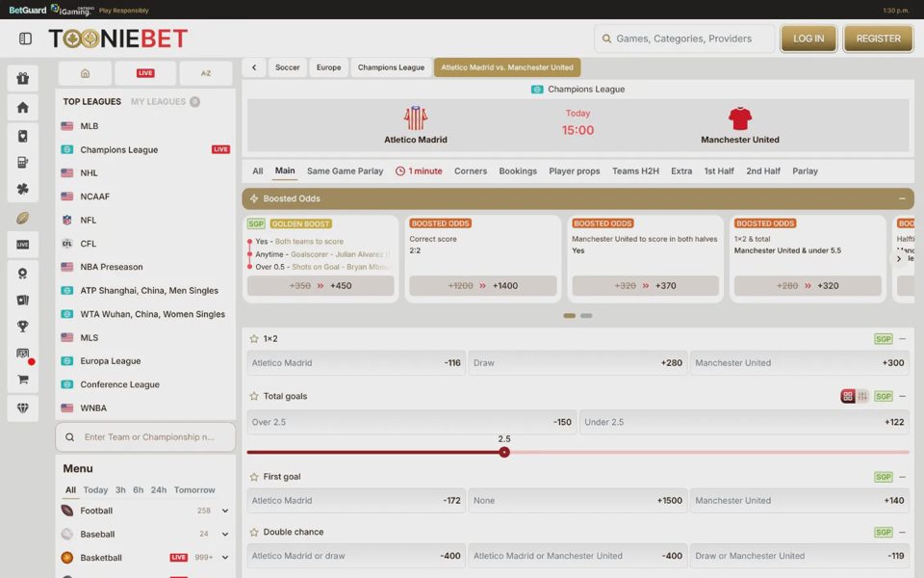Toggle the sidebar panel icon beside logo
Viewport: 924px width, 578px height.
point(25,39)
